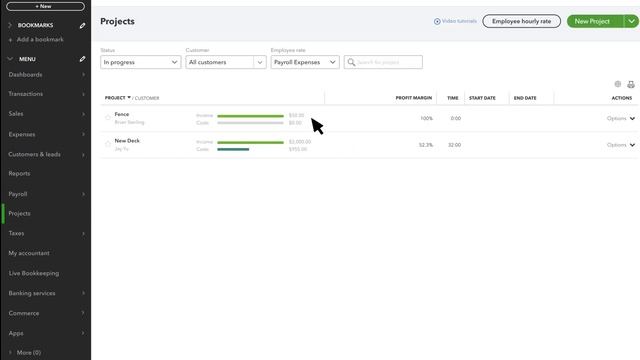Click Employee hourly rate button

(521, 21)
